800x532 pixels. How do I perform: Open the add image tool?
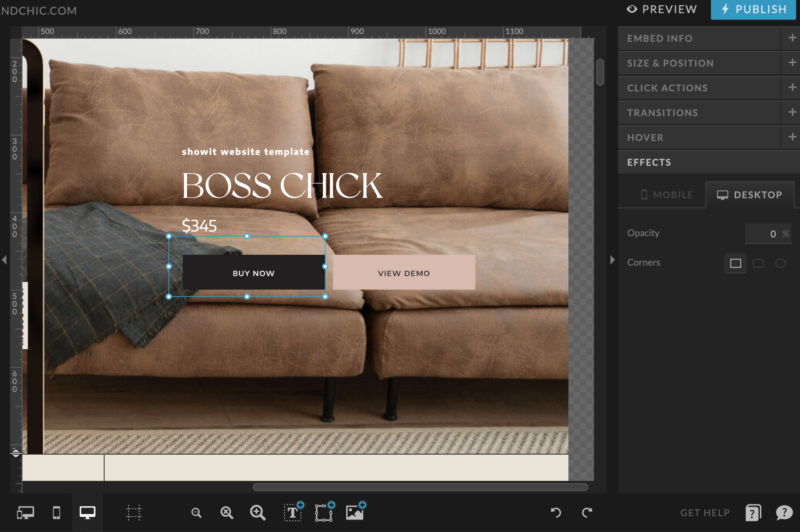tap(354, 513)
